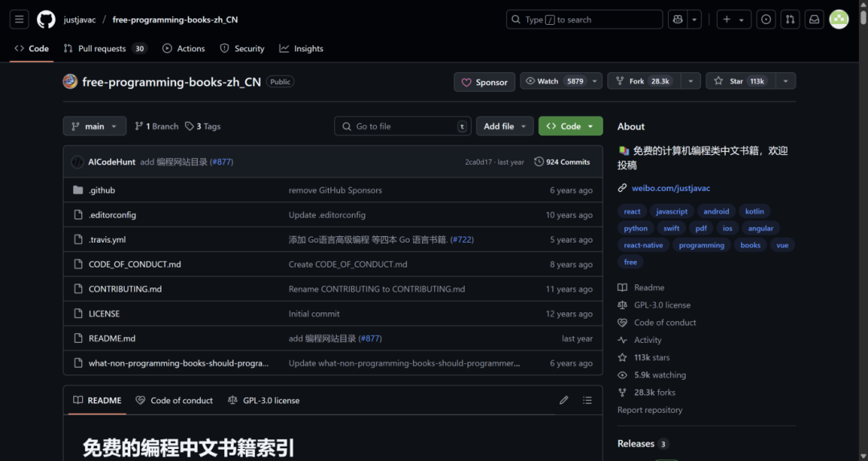
Task: Click the search field in header
Action: point(584,19)
